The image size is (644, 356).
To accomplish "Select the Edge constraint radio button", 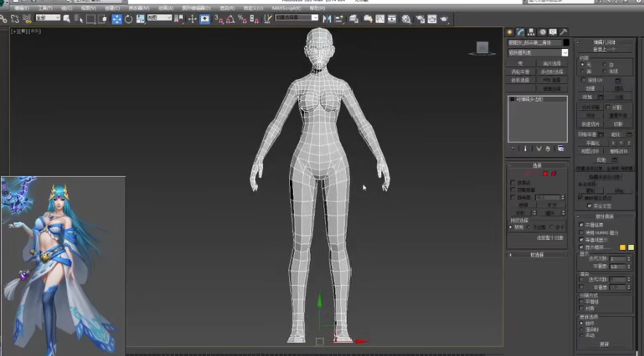I will coord(604,64).
